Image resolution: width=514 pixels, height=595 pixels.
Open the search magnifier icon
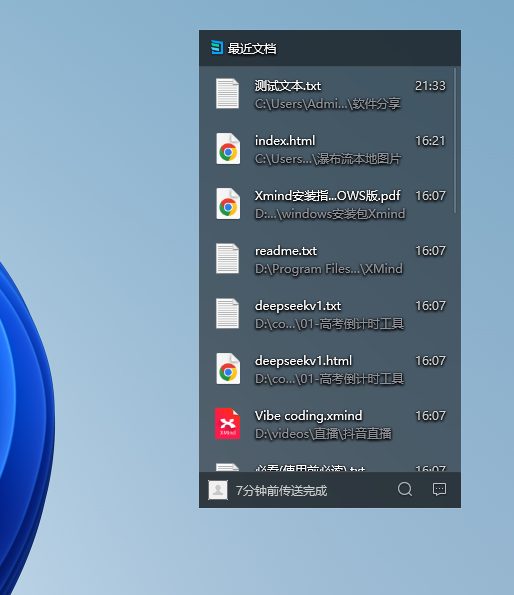(x=405, y=489)
